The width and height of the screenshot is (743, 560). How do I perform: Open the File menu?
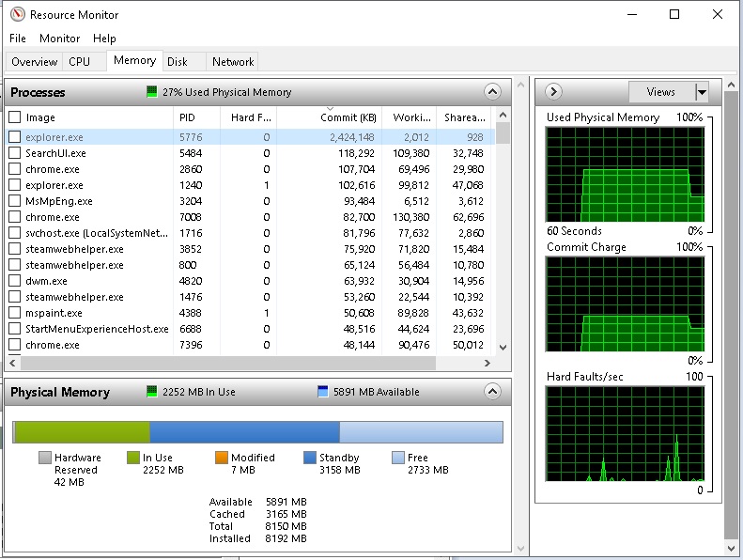(x=18, y=39)
